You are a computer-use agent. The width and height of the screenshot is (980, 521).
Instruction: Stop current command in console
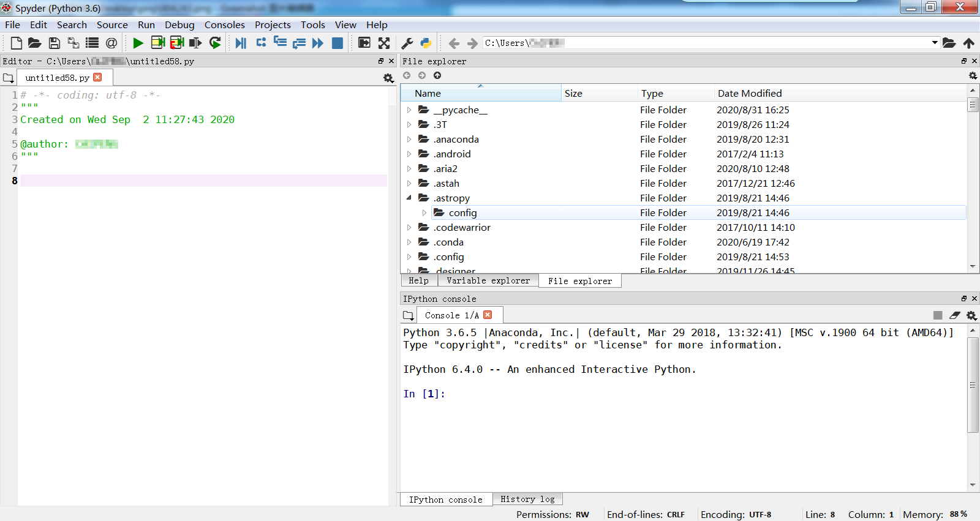pyautogui.click(x=938, y=315)
